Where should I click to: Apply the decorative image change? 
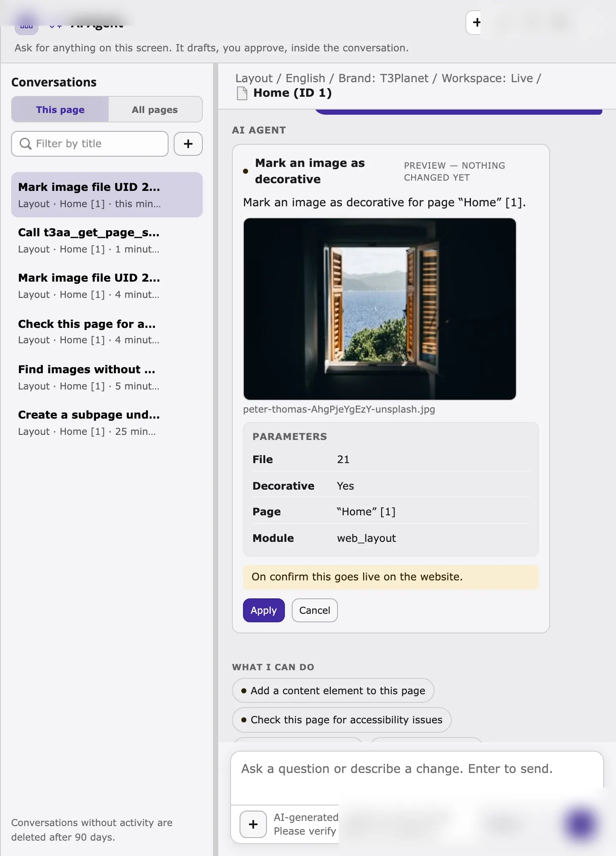(x=264, y=610)
